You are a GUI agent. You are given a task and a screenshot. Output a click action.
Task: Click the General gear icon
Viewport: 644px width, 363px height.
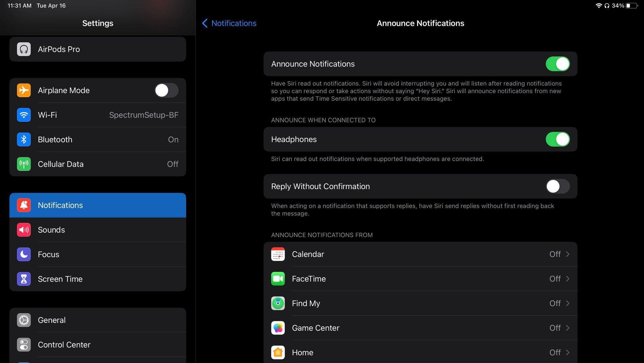click(x=24, y=320)
